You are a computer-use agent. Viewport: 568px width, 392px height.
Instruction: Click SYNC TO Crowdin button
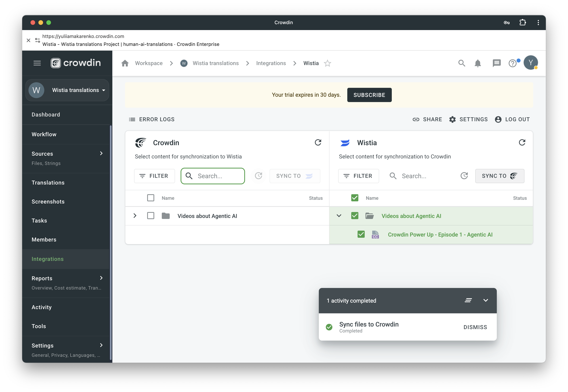pos(500,176)
